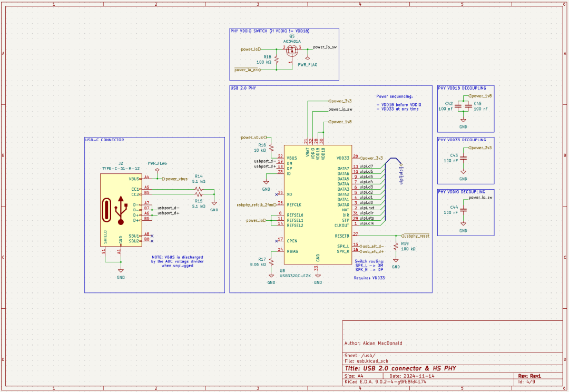Select the C43 capacitor symbol
This screenshot has height=392, width=569.
tap(464, 158)
